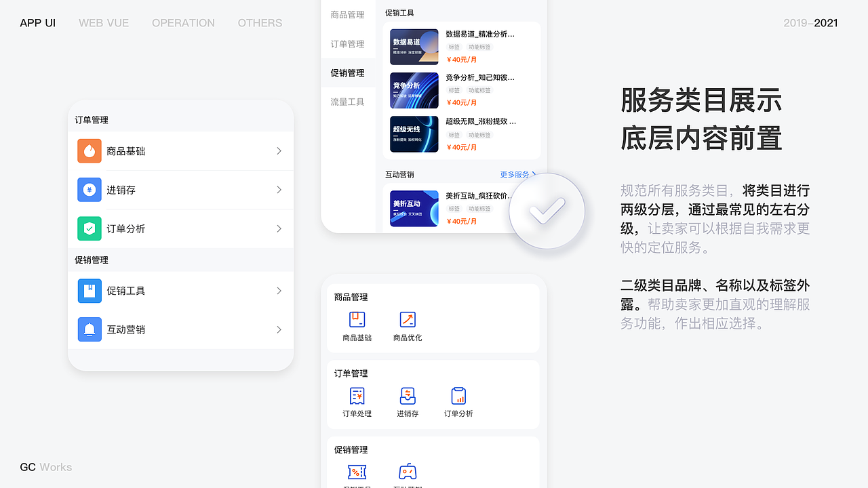Tap the blue bookmark 促销工具 icon

tap(90, 291)
